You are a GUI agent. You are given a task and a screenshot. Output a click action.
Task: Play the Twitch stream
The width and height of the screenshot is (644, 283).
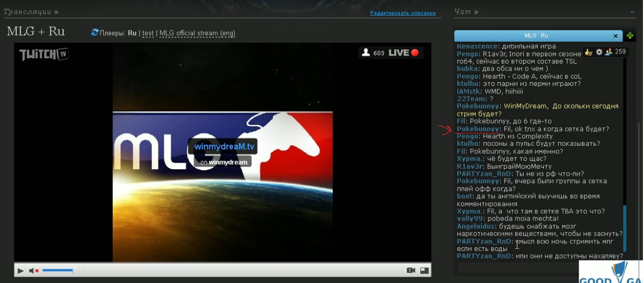(x=20, y=271)
